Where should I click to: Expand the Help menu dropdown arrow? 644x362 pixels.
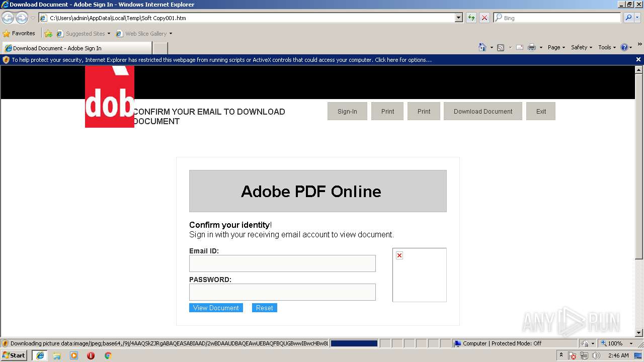coord(631,47)
